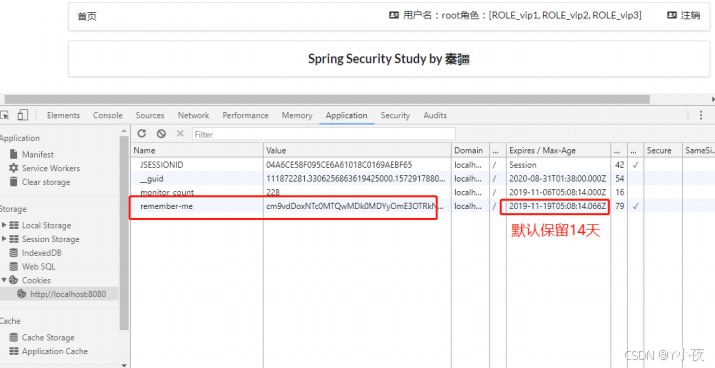
Task: Click the Web SQL database icon
Action: 14,266
